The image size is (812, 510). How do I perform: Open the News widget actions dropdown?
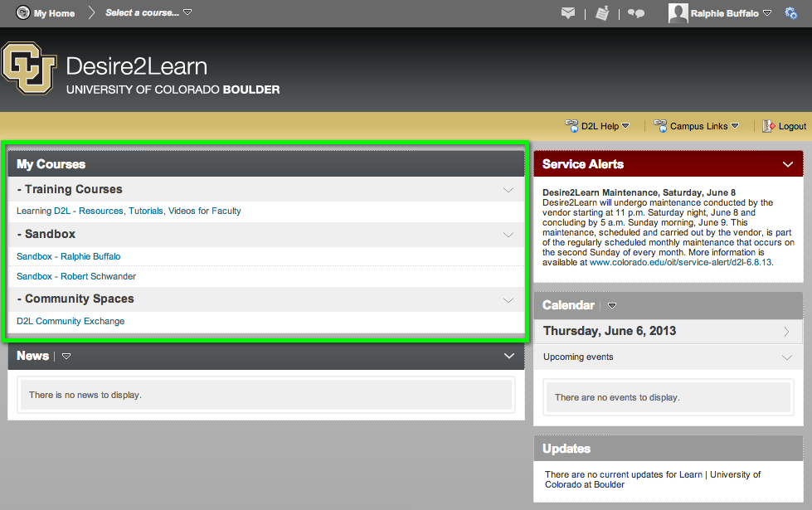pyautogui.click(x=66, y=357)
